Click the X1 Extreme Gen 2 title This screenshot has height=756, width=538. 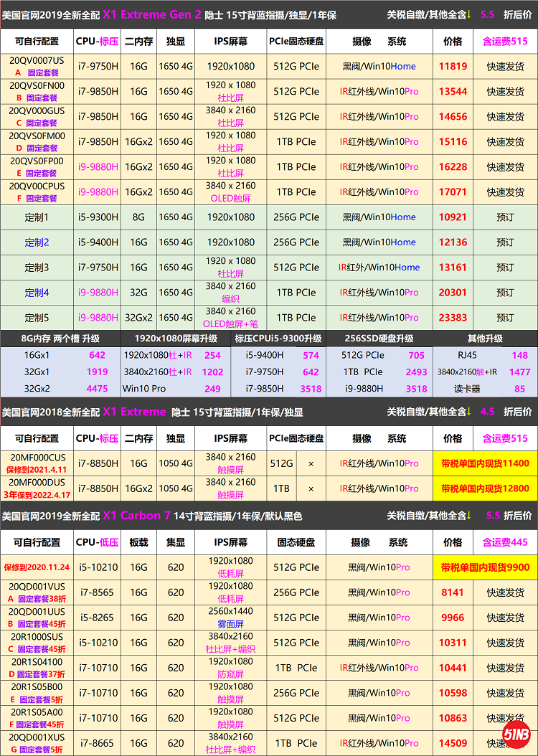tap(152, 14)
